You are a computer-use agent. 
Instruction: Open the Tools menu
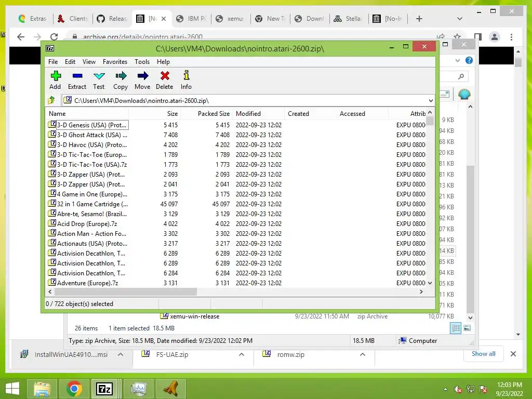tap(142, 62)
